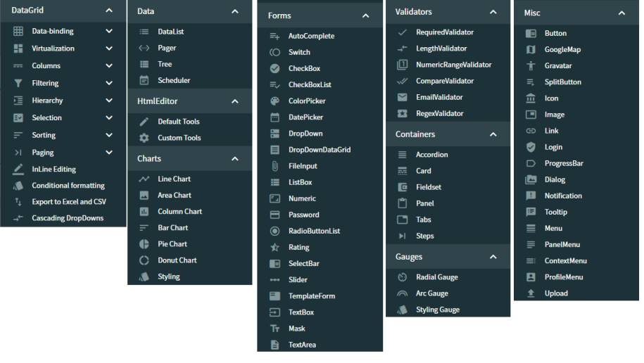Click the Login shield icon
644x363 pixels.
pyautogui.click(x=531, y=147)
